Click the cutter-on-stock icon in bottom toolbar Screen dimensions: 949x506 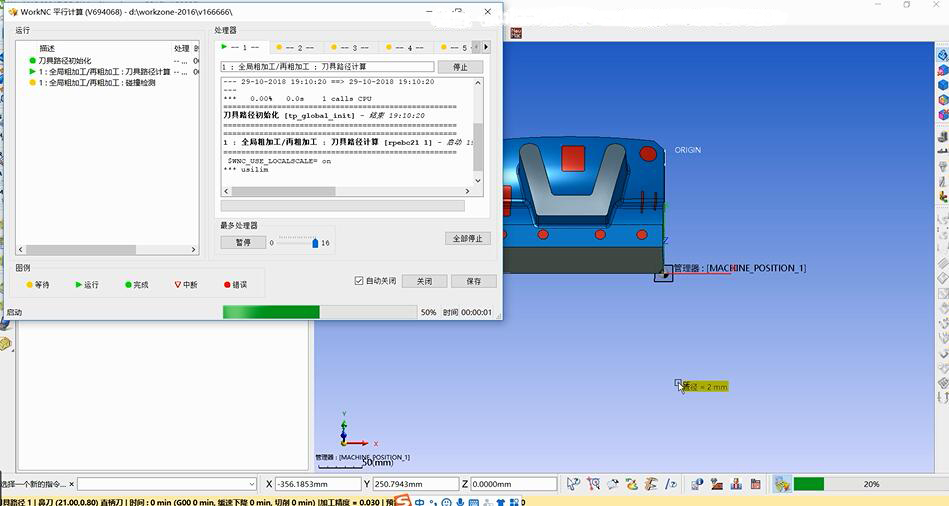pos(717,484)
